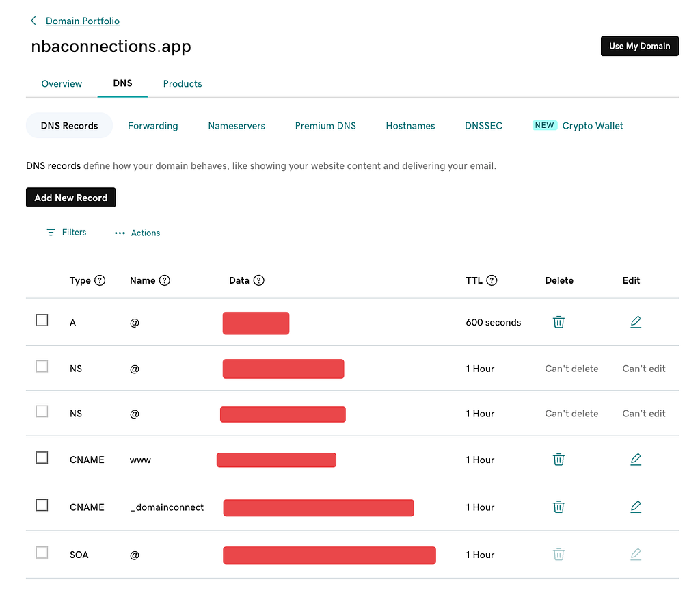Click the back chevron to Domain Portfolio
The width and height of the screenshot is (700, 597).
point(33,21)
